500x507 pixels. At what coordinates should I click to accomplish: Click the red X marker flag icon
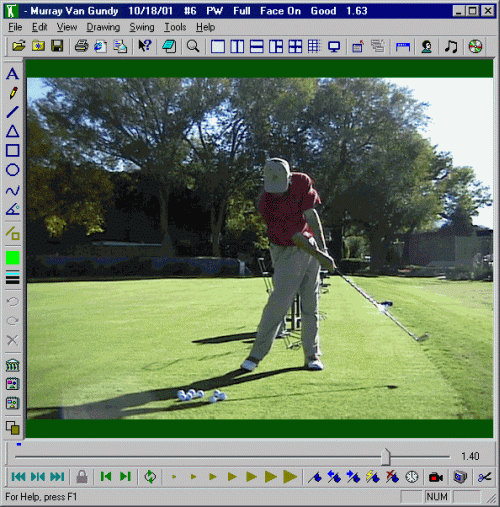(392, 477)
